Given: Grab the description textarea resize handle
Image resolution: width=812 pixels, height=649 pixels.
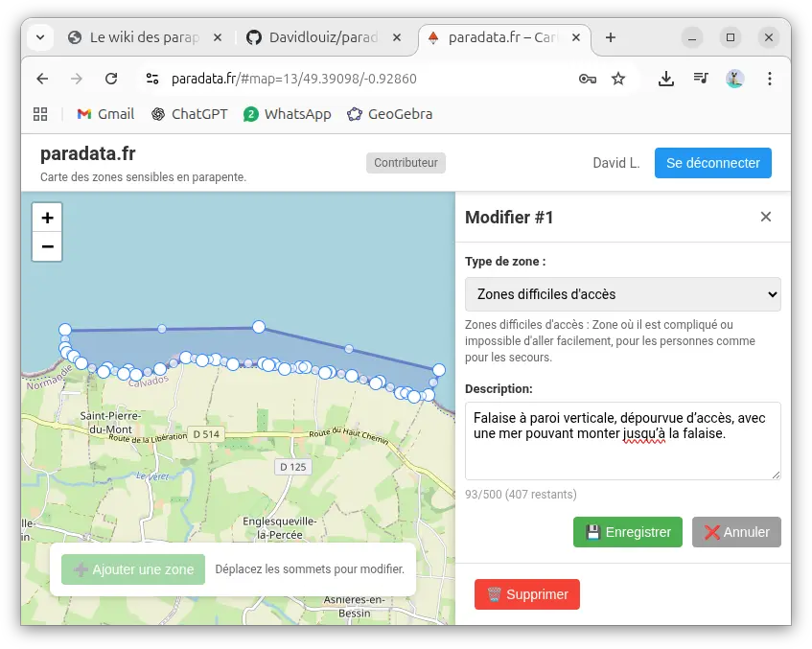Looking at the screenshot, I should point(776,475).
